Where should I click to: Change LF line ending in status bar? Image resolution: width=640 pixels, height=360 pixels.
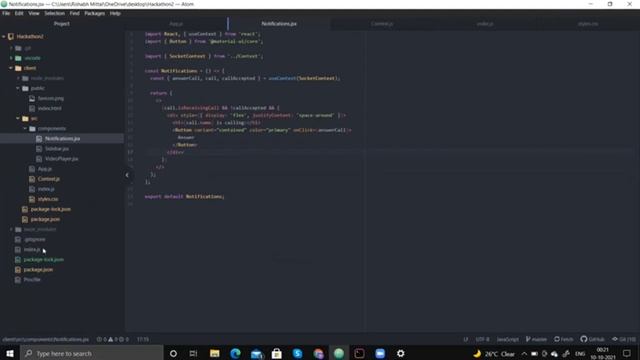466,339
